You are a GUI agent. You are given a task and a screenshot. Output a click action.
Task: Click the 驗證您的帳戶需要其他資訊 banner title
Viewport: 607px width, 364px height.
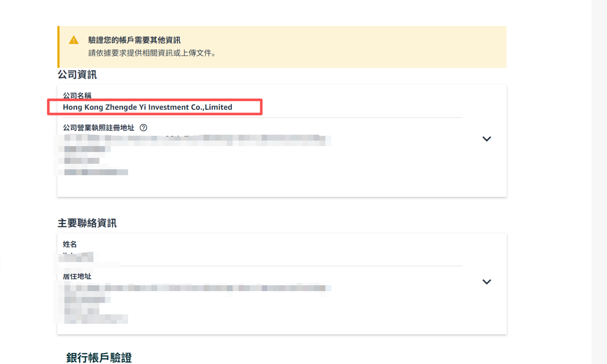click(x=134, y=40)
